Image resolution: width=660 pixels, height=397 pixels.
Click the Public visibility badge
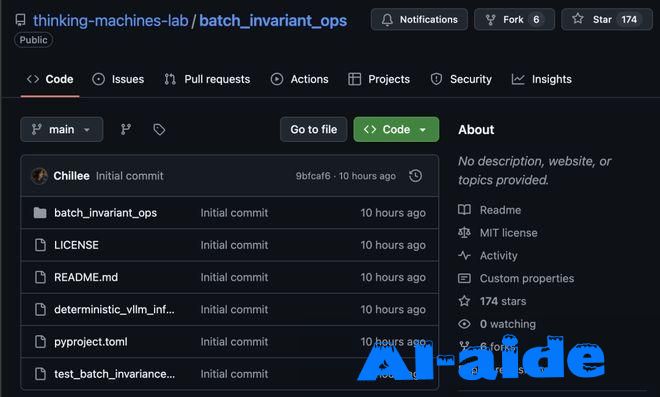33,40
